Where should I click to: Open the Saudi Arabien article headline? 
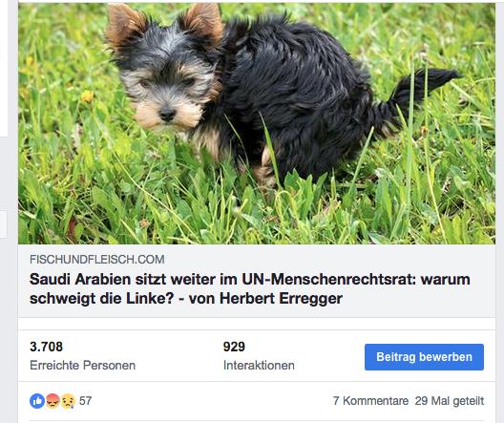250,288
